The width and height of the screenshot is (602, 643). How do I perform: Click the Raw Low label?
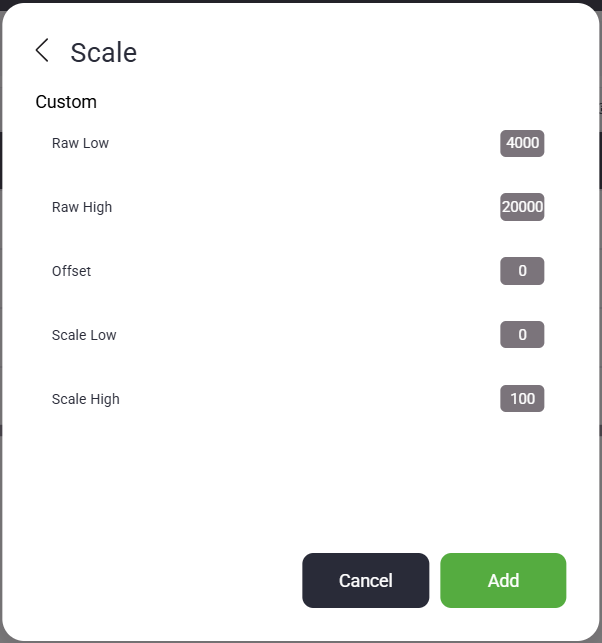(80, 143)
